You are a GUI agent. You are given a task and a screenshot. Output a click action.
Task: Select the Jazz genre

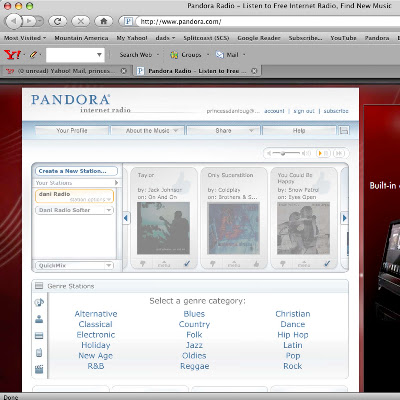pos(194,345)
